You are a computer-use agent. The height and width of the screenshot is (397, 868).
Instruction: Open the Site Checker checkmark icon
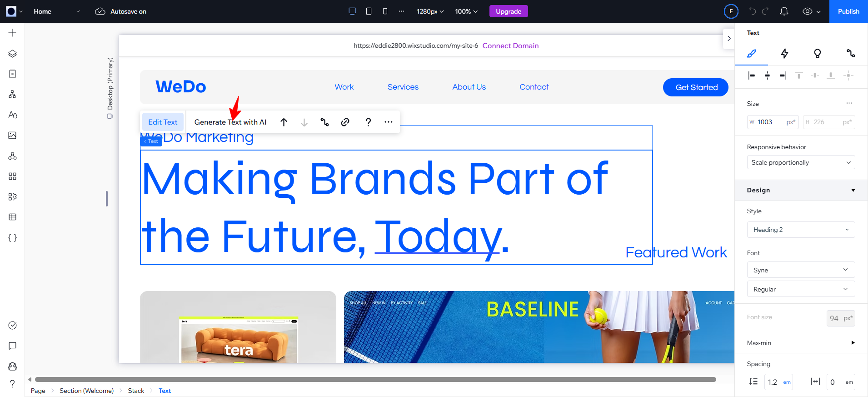tap(12, 325)
